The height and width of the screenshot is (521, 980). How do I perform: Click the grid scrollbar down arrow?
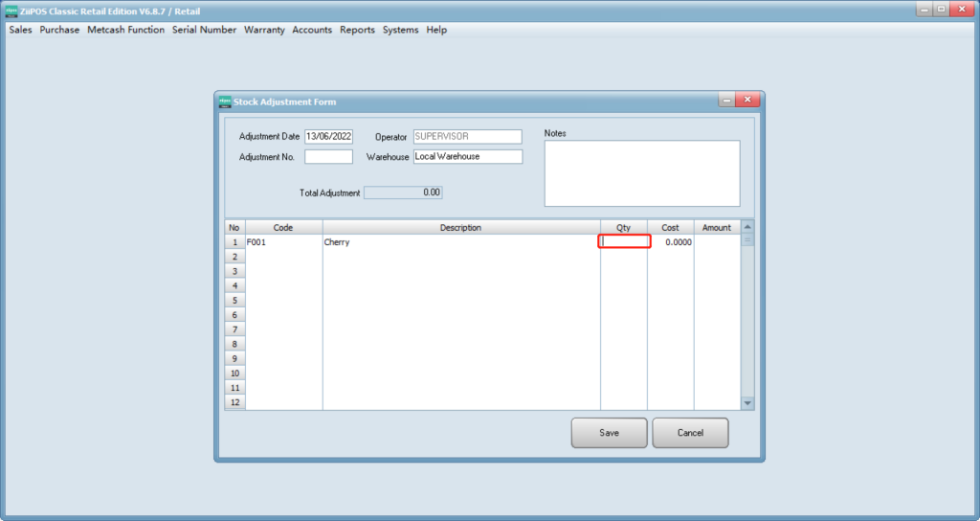(x=747, y=403)
